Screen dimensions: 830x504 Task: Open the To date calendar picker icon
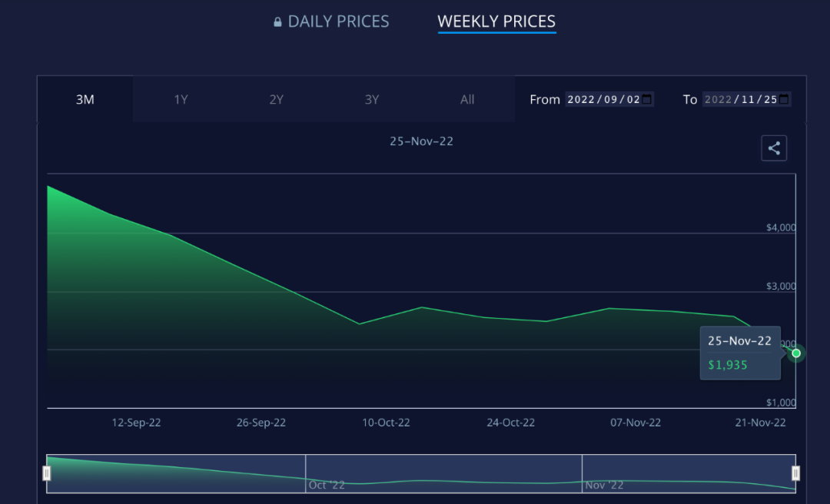pyautogui.click(x=784, y=99)
